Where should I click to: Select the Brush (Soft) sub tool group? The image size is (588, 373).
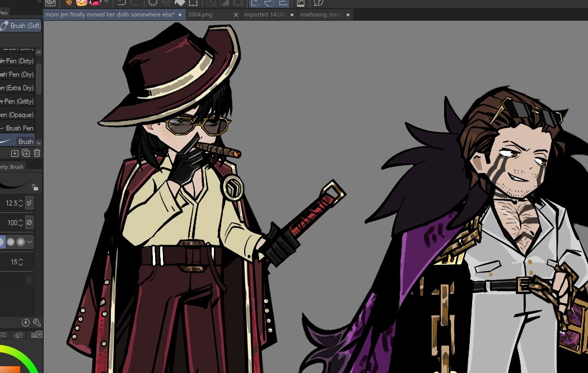click(20, 26)
